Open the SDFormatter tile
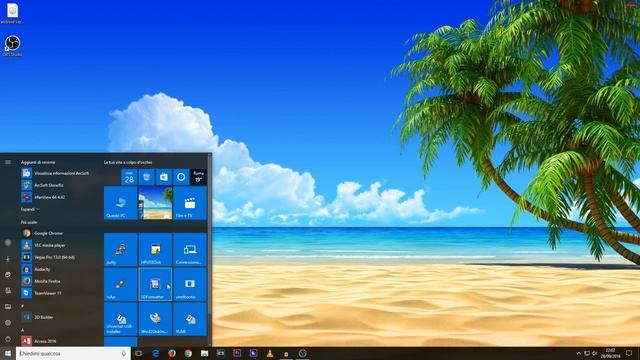The width and height of the screenshot is (640, 360). tap(155, 284)
